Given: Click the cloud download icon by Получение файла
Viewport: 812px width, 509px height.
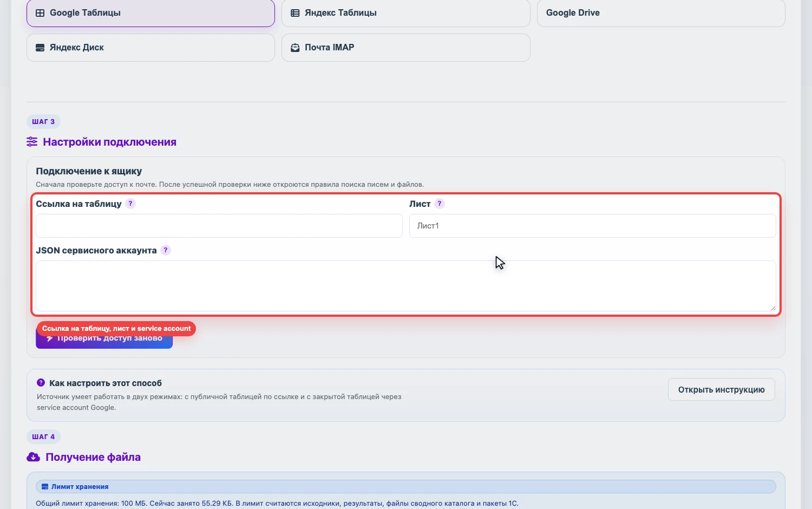Looking at the screenshot, I should pos(33,457).
